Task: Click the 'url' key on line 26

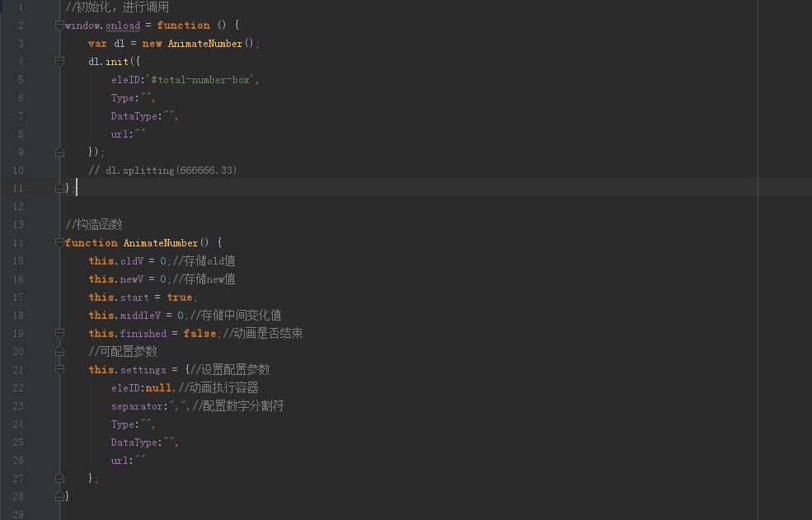Action: (120, 460)
